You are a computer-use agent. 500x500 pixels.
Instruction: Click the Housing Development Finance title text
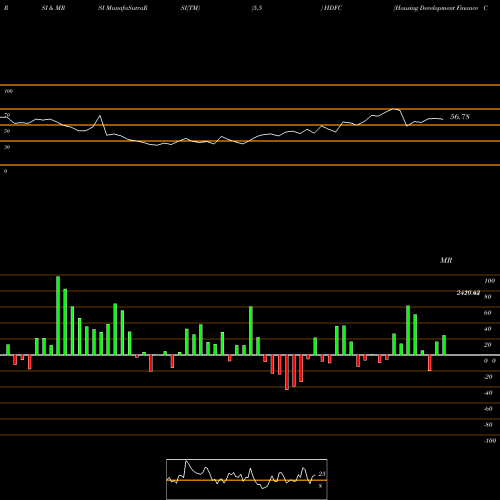pyautogui.click(x=436, y=8)
